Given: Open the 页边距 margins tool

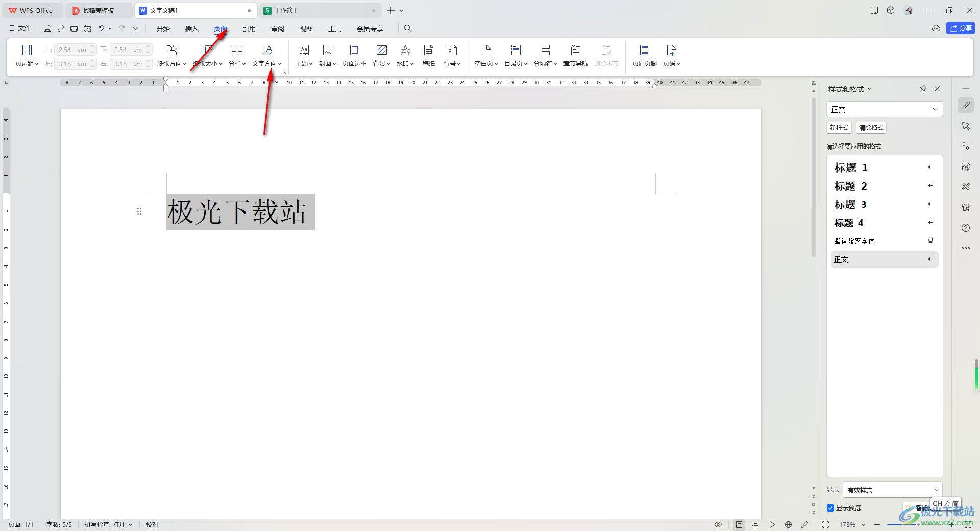Looking at the screenshot, I should tap(27, 56).
